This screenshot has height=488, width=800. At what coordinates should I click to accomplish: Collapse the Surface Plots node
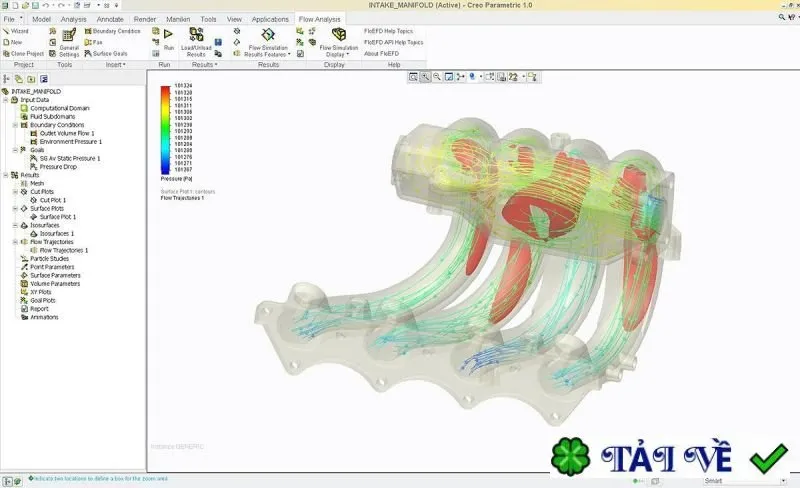point(15,209)
